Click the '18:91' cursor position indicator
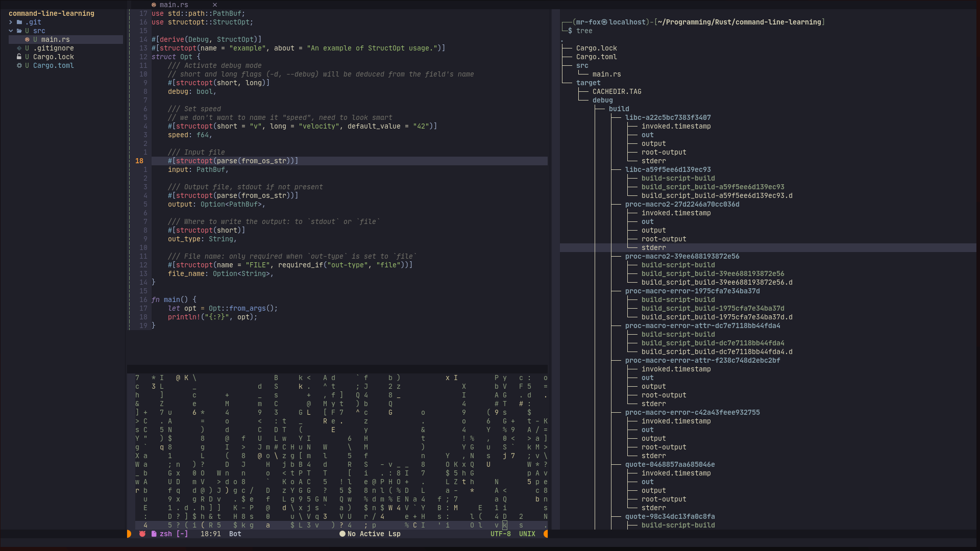 211,534
